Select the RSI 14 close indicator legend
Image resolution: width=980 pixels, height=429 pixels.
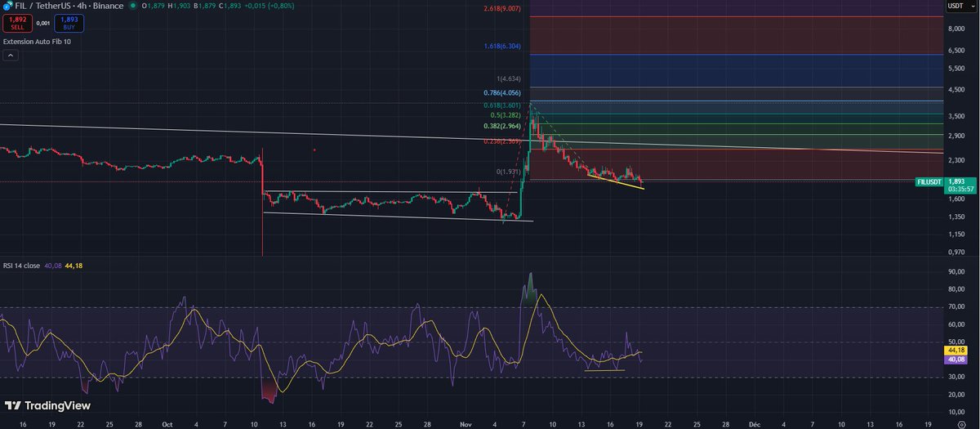[x=24, y=264]
